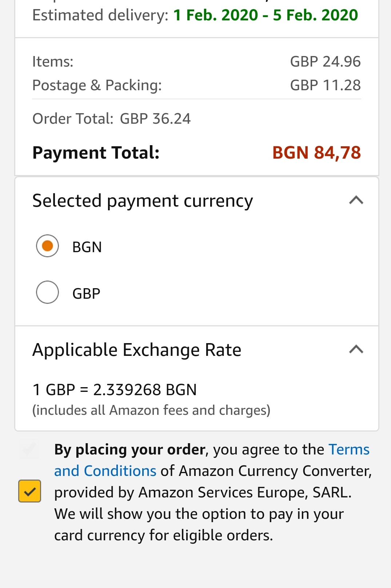This screenshot has height=588, width=391.
Task: Click the Amazon fees and charges note
Action: coord(151,410)
